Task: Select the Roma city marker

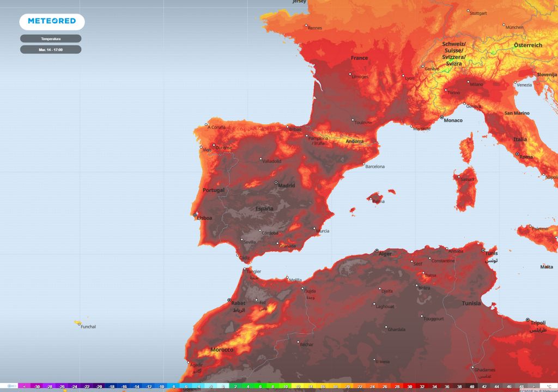Action: (518, 154)
